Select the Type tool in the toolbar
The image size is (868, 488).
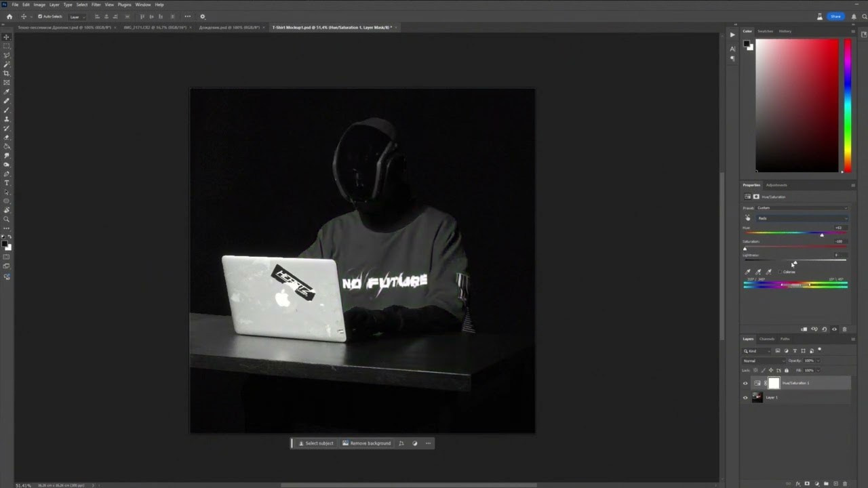[x=6, y=182]
